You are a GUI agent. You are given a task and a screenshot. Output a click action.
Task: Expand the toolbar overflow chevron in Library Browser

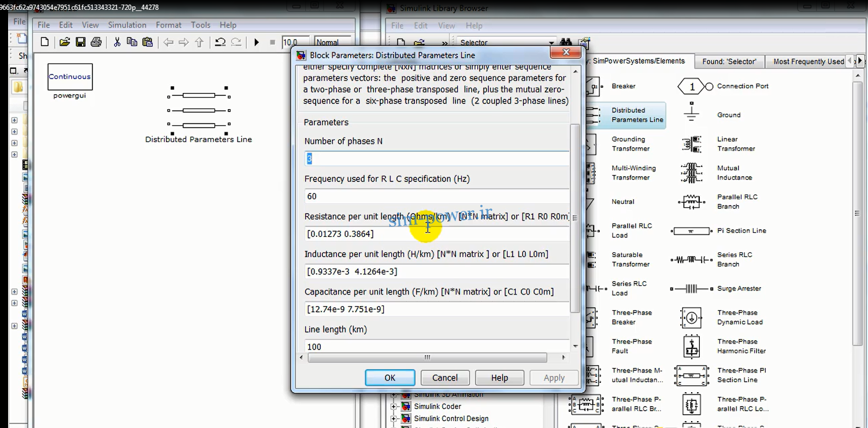pos(444,43)
